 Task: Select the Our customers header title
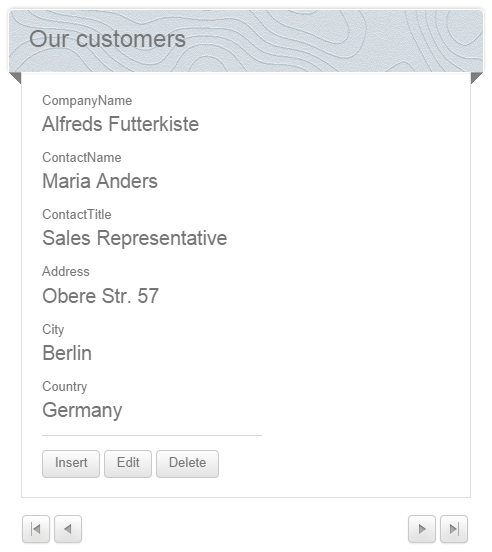107,39
